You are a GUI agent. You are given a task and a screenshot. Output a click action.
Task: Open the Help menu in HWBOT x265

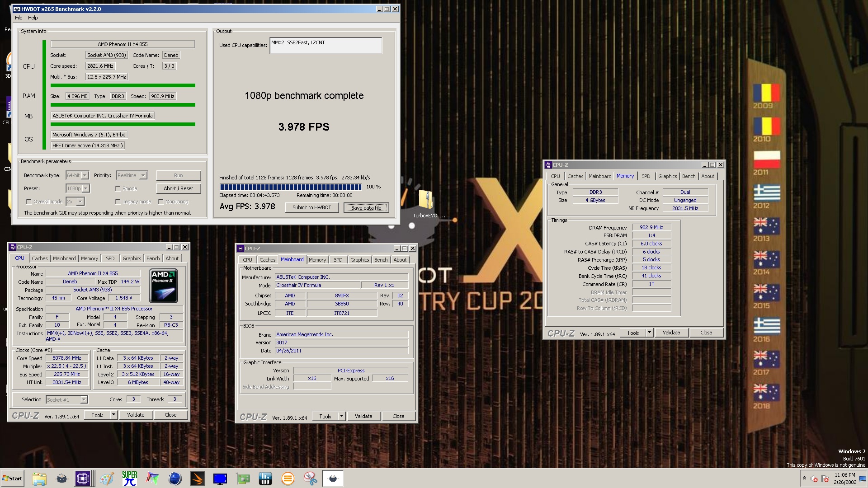33,18
